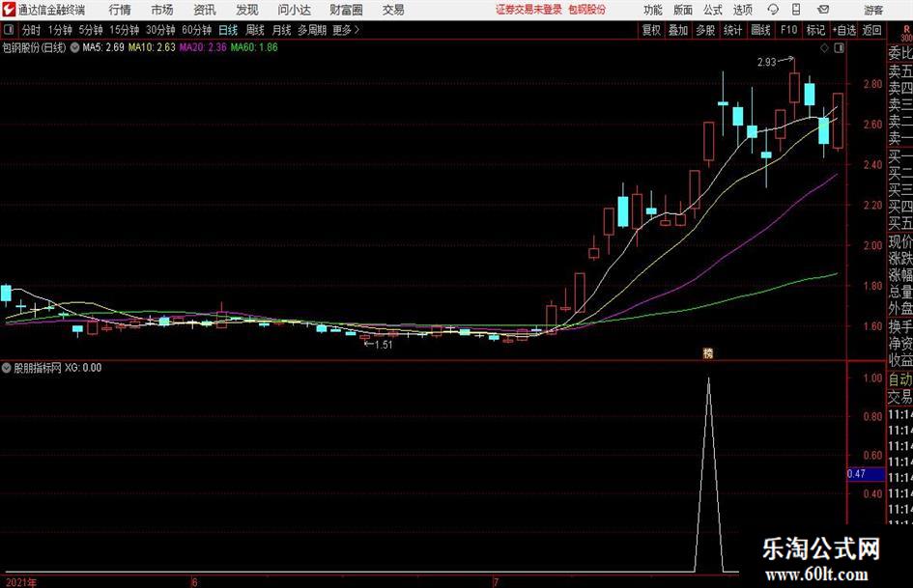Click the 2021年 date axis label
Screen dimensions: 913x588
click(21, 583)
